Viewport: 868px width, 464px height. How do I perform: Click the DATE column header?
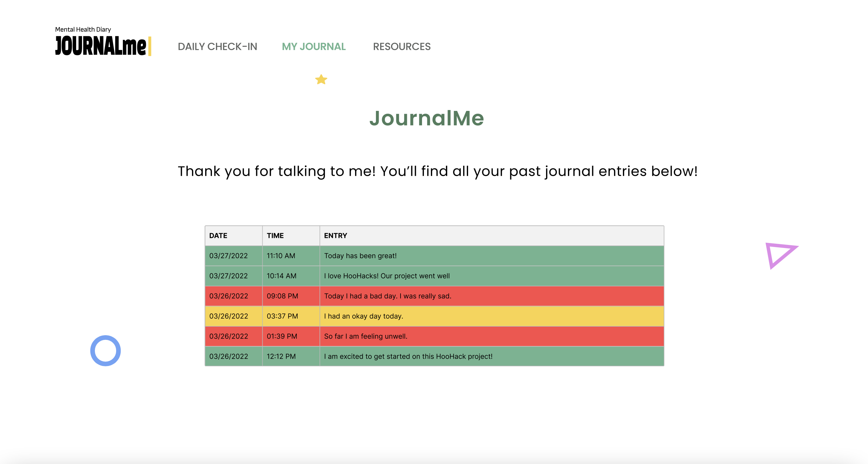[218, 236]
